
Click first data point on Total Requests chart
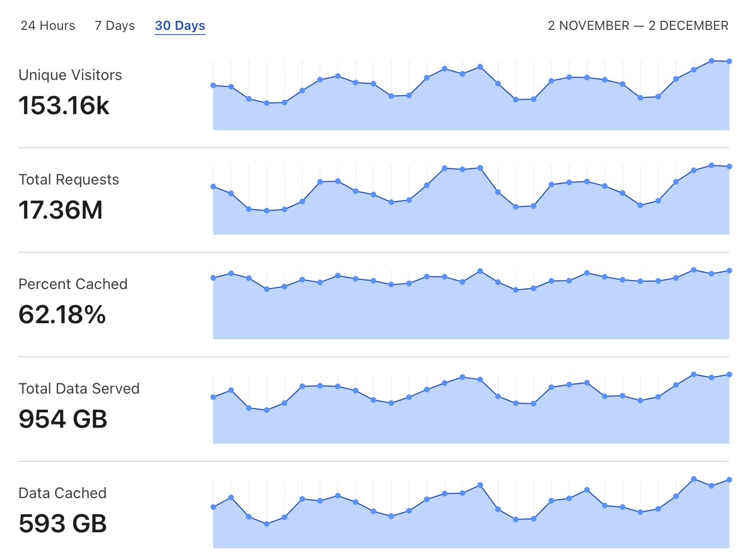click(x=213, y=187)
